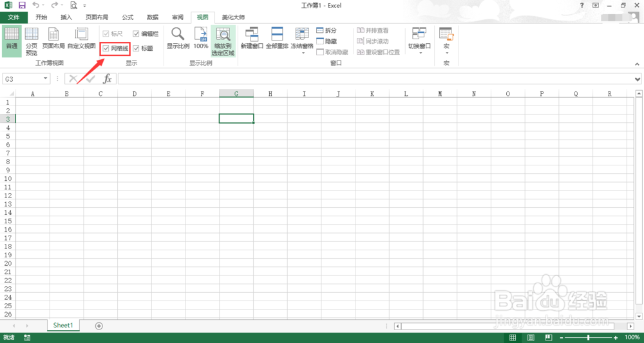Screen dimensions: 644x343
Task: Click zoom out minus button
Action: click(562, 338)
